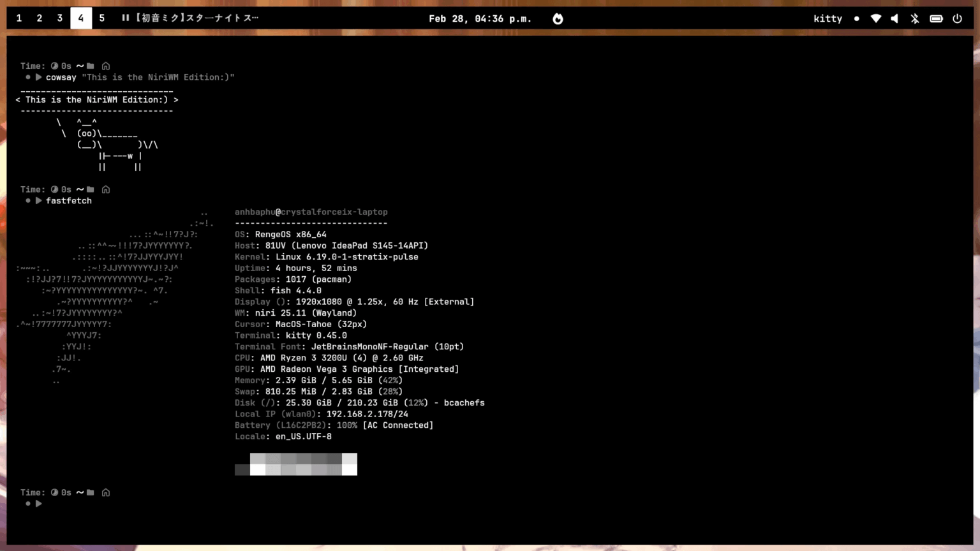The height and width of the screenshot is (551, 980).
Task: Click the home icon in the top prompt
Action: (106, 66)
